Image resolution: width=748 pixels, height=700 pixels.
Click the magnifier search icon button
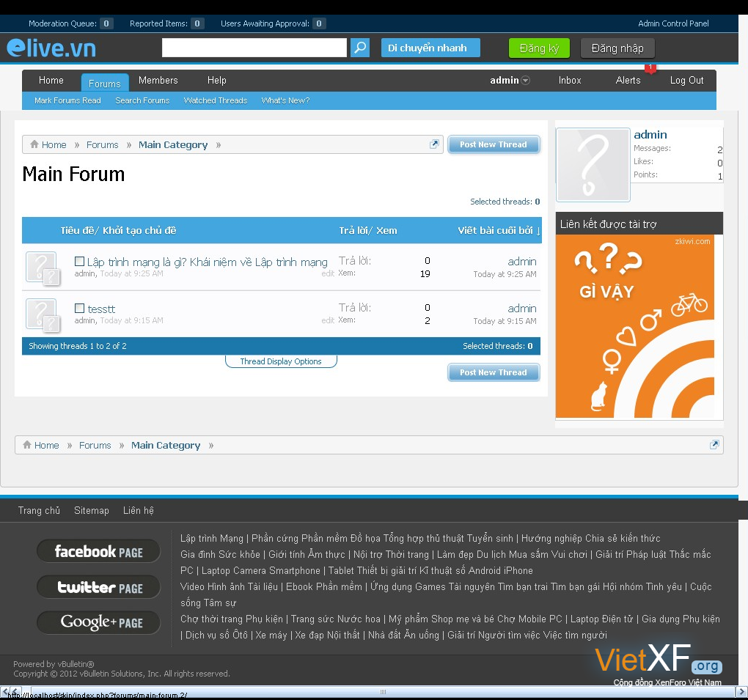coord(360,48)
